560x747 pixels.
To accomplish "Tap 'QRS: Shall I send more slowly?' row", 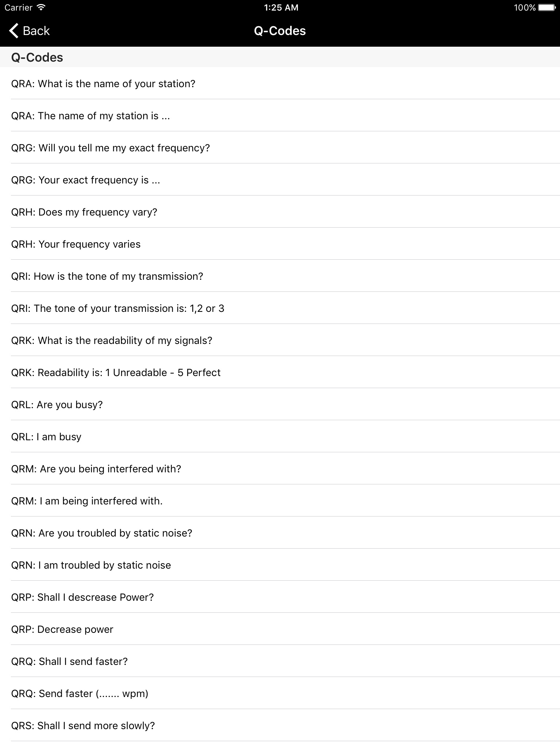I will click(83, 726).
